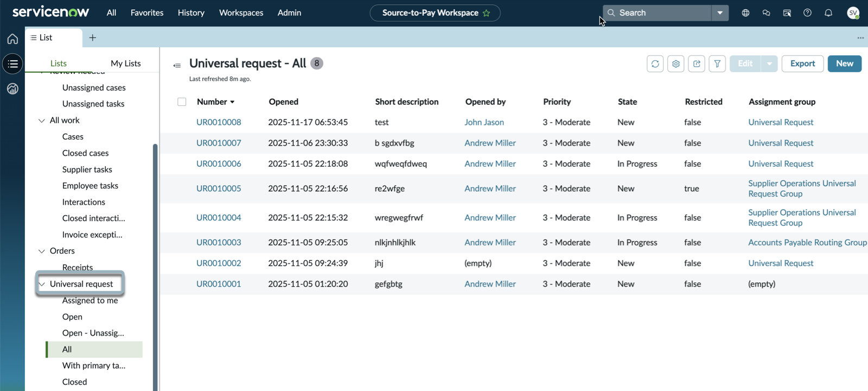This screenshot has width=868, height=391.
Task: Open the Favorites menu
Action: (147, 12)
